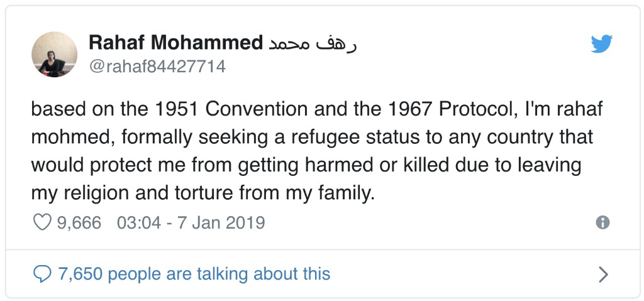Viewport: 644px width, 301px height.
Task: Click the Rahaf Mohammed display name
Action: [x=176, y=43]
